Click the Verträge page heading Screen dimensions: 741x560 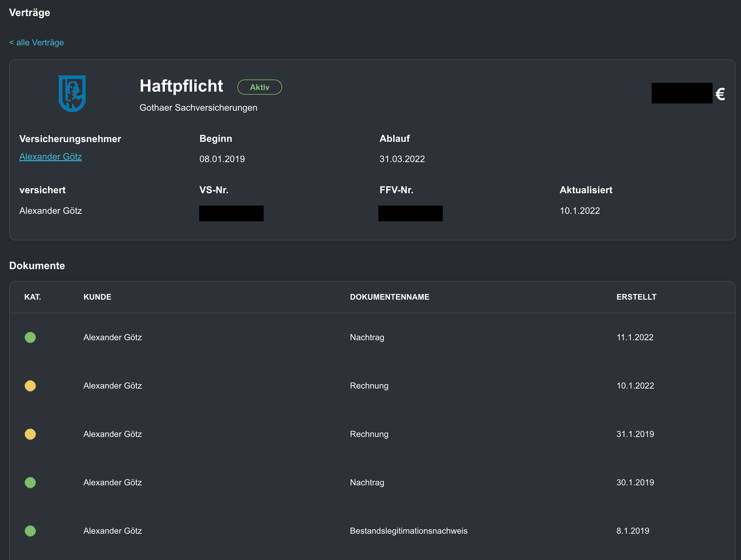click(29, 13)
